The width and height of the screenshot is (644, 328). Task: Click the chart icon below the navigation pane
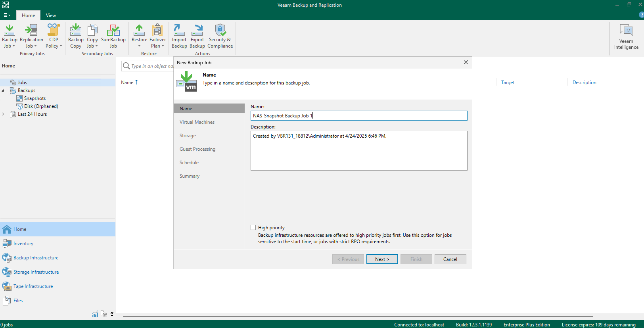point(95,314)
